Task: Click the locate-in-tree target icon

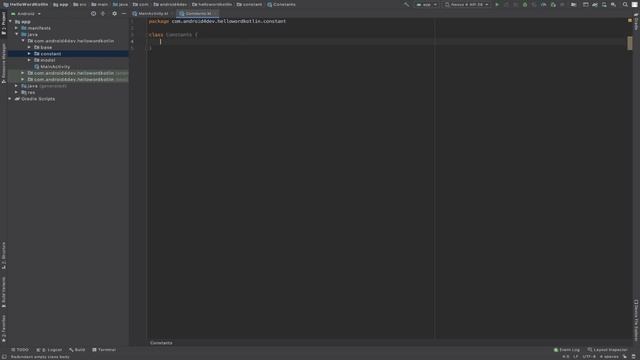Action: pyautogui.click(x=93, y=13)
